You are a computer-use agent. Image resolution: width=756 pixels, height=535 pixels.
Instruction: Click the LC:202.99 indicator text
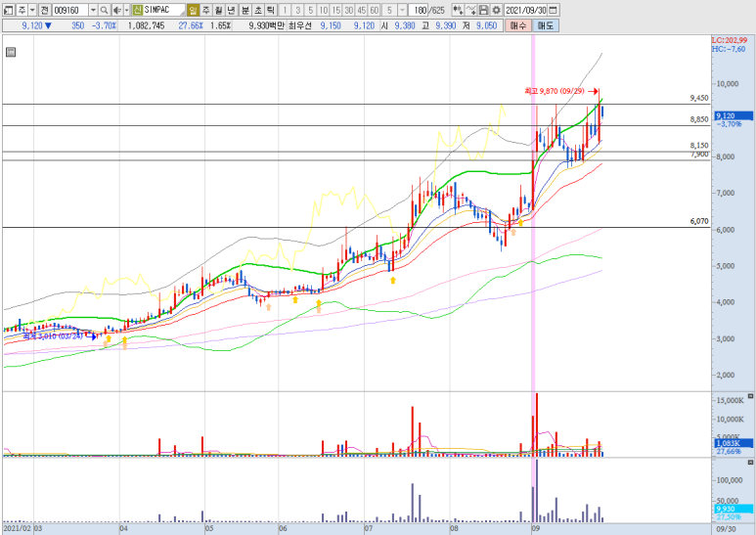pyautogui.click(x=730, y=40)
